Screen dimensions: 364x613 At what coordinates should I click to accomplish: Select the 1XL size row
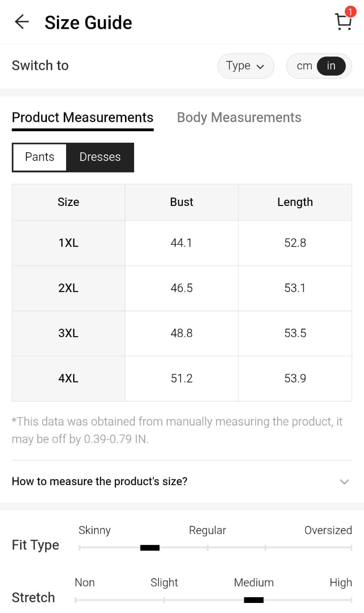click(x=68, y=243)
